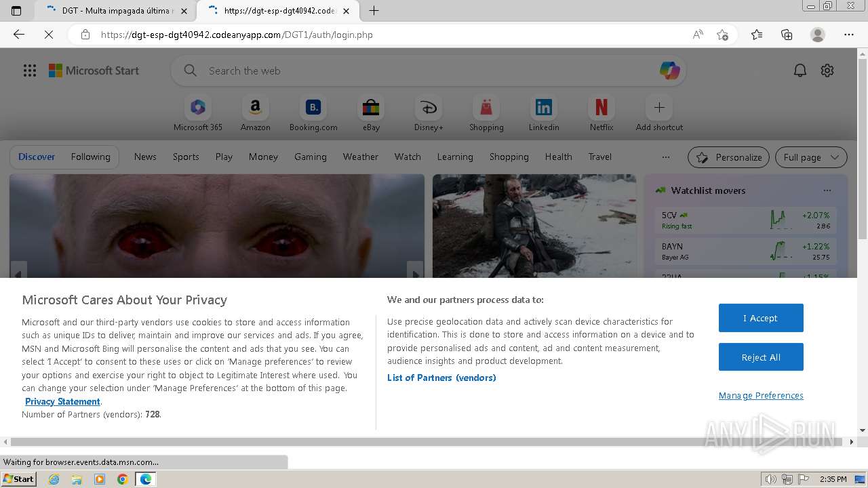
Task: Click the Microsoft Start logo
Action: (x=94, y=70)
